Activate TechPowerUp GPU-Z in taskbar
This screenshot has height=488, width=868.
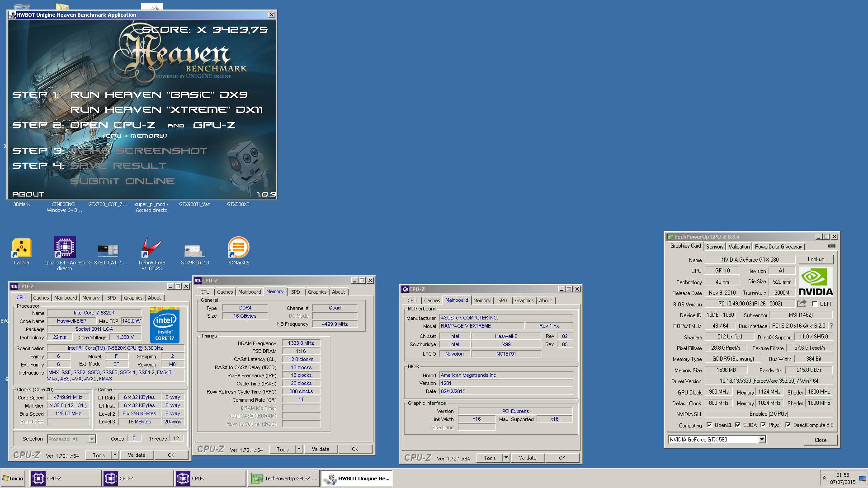[x=283, y=479]
